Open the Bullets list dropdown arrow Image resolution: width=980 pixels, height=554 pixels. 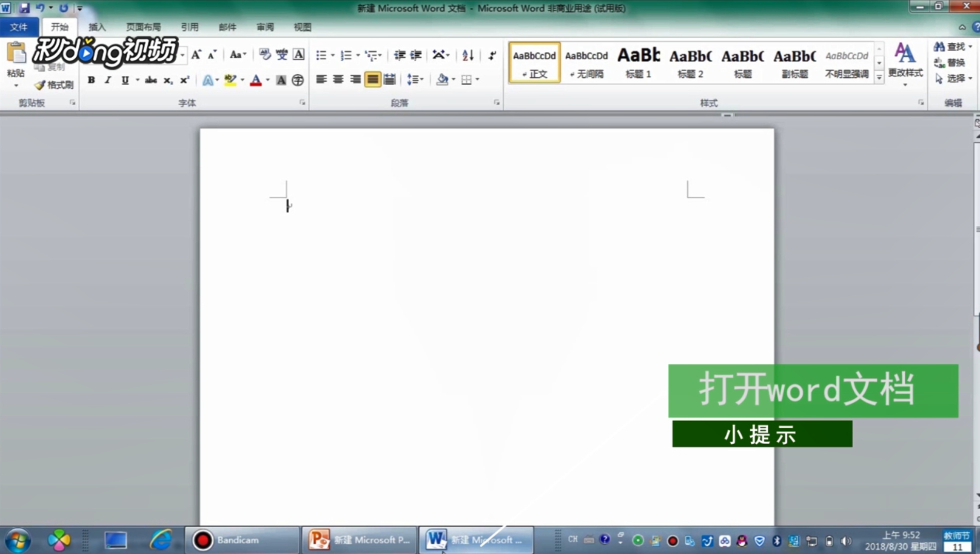[x=333, y=55]
